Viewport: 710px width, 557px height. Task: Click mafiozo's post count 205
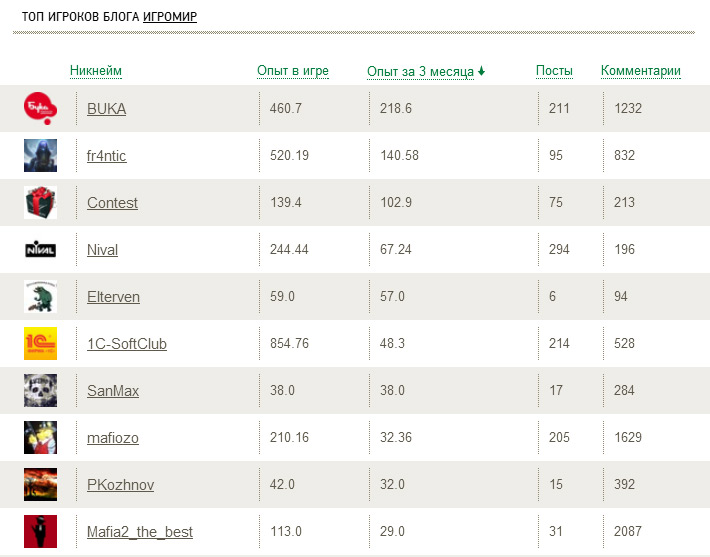pyautogui.click(x=559, y=437)
